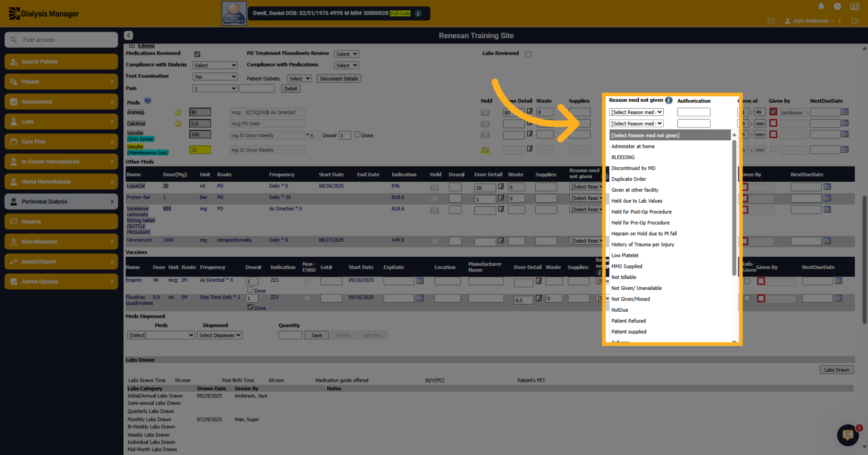Image resolution: width=868 pixels, height=455 pixels.
Task: Toggle the Hold checkbox for Venofer Maintenance Iron
Action: 485,150
